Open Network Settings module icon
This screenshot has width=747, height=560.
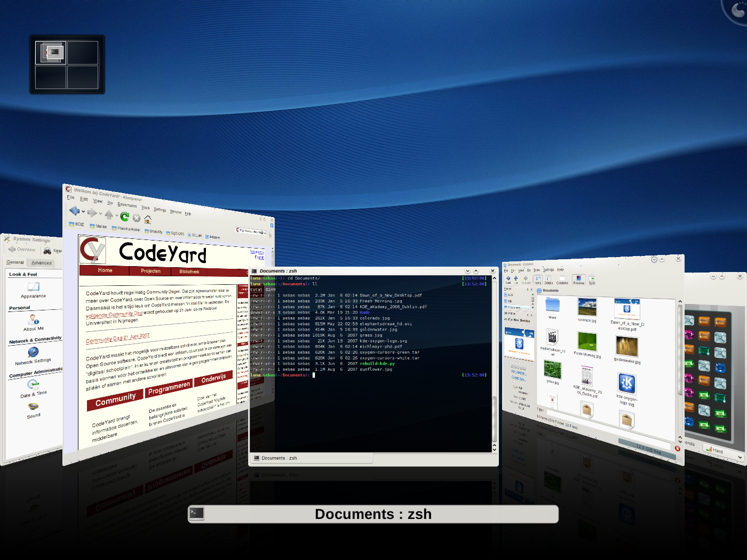point(33,353)
